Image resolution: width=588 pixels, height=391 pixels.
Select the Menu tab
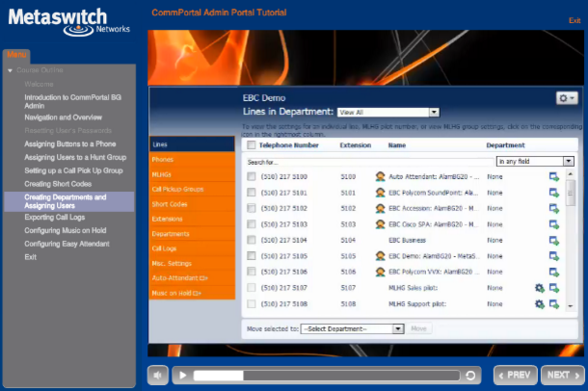point(16,56)
